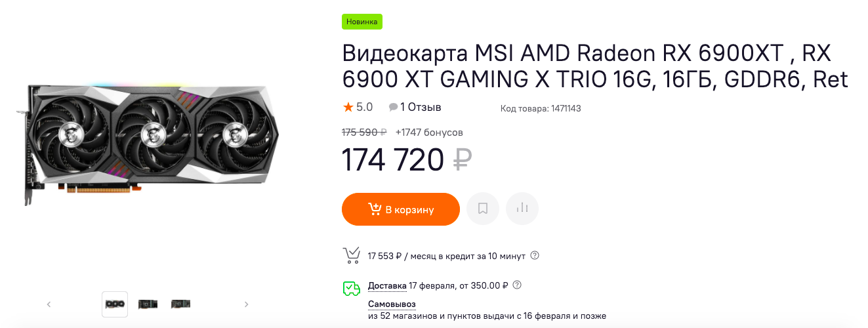Select the second product thumbnail
Viewport: 868px width, 328px height.
(148, 304)
